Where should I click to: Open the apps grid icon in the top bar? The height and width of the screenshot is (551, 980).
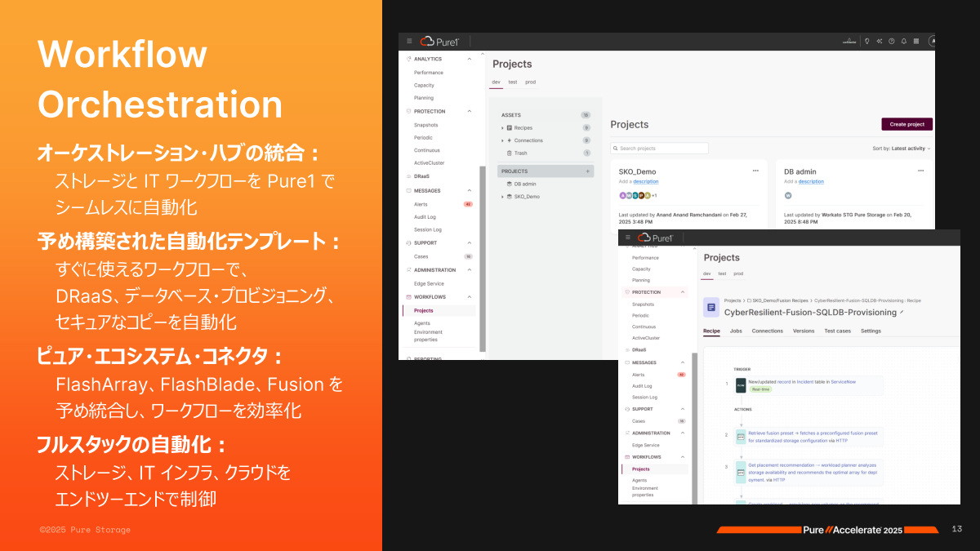click(916, 41)
